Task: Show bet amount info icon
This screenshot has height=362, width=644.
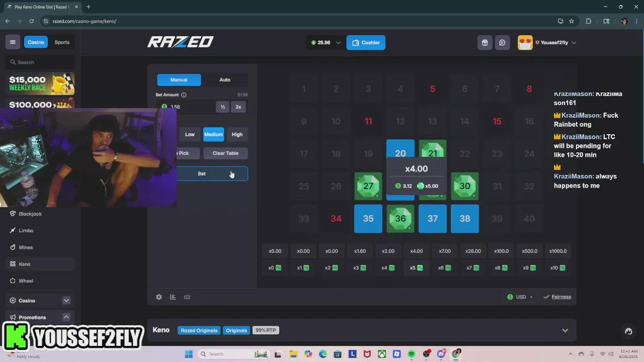Action: click(x=184, y=95)
